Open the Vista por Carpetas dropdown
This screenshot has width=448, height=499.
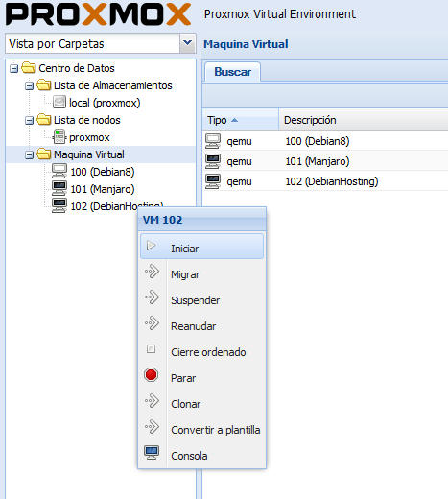pyautogui.click(x=187, y=43)
